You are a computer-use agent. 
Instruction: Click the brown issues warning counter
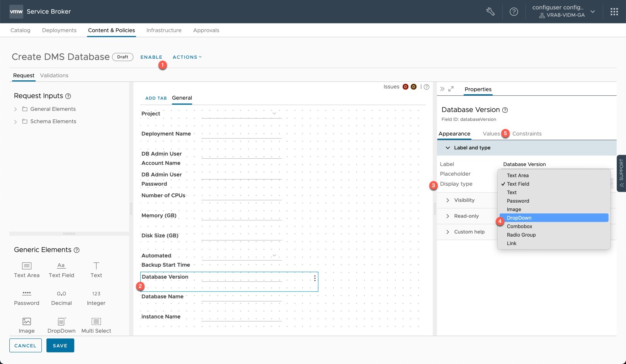(x=413, y=87)
